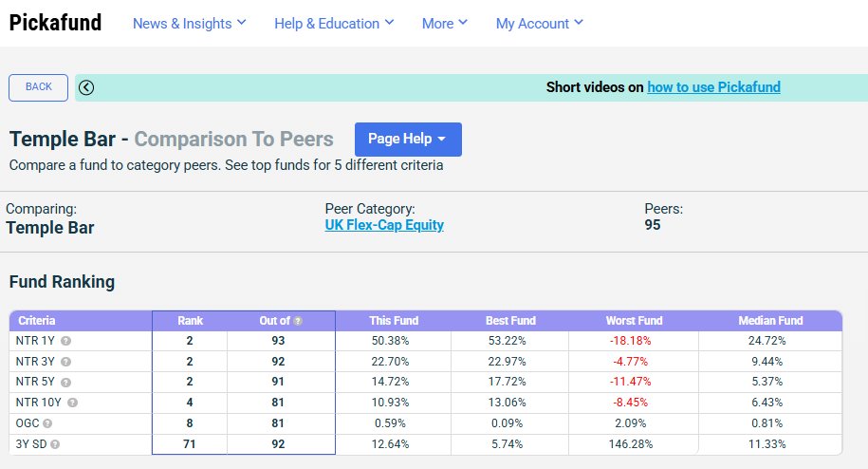Select the NTR 1Y This Fund value 50.38%
Image resolution: width=868 pixels, height=469 pixels.
390,341
